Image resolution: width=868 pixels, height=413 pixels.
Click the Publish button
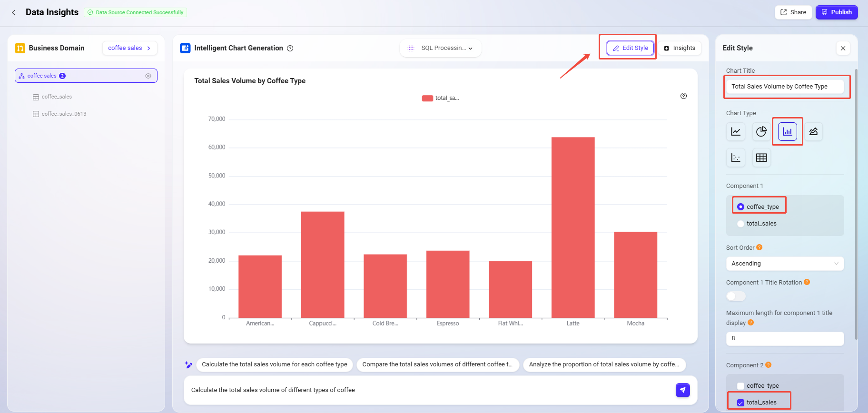[837, 12]
